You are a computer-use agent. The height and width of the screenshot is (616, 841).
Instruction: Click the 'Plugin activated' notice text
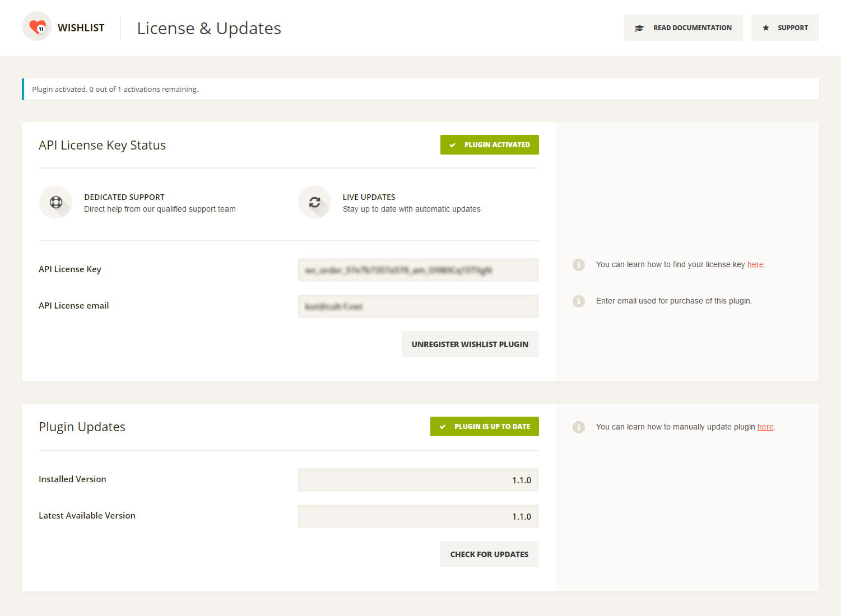pyautogui.click(x=115, y=89)
